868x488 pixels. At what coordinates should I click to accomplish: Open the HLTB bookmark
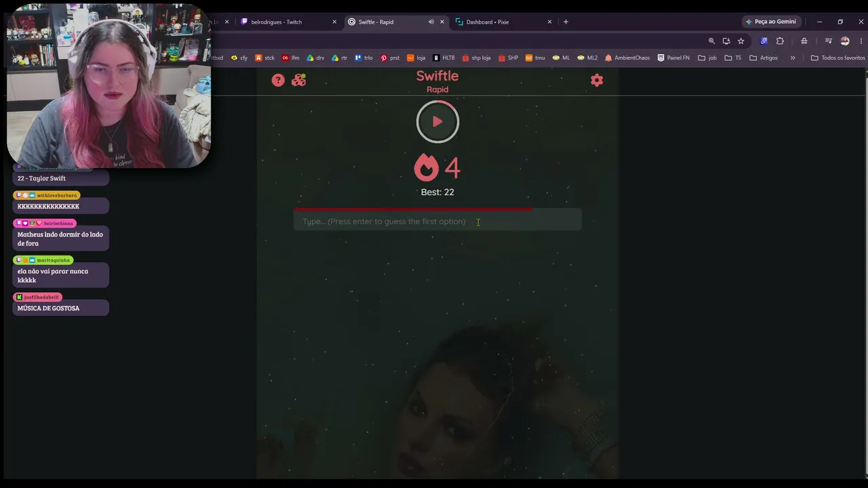(x=443, y=58)
